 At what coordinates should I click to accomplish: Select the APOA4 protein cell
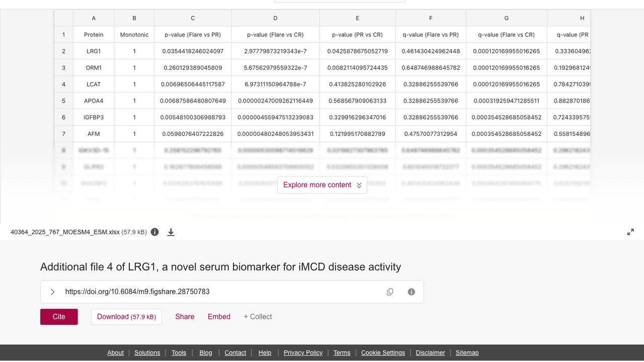[94, 101]
